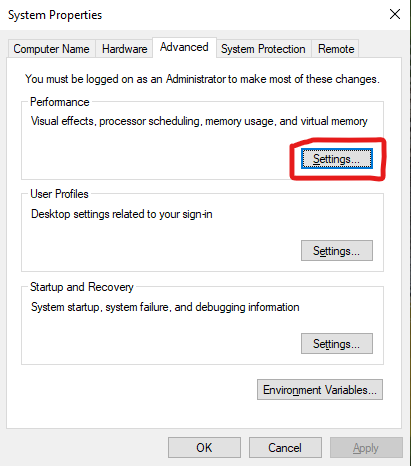Open the Hardware tab
The image size is (411, 466).
[124, 49]
